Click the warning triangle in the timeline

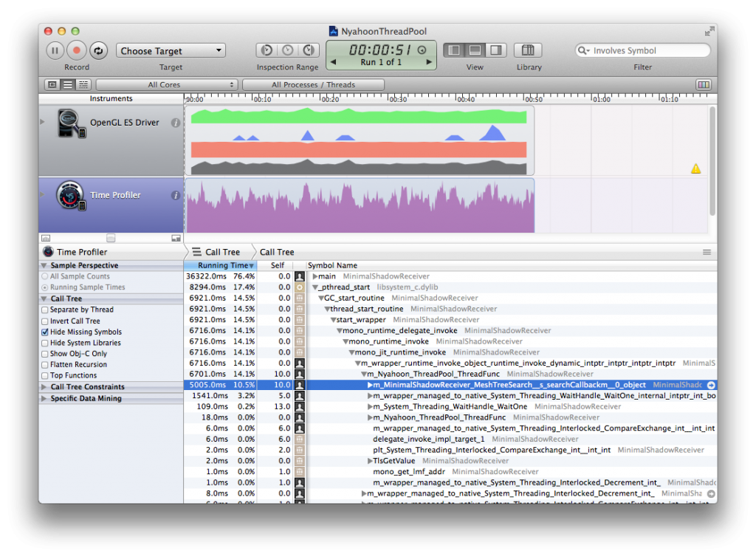(x=695, y=169)
